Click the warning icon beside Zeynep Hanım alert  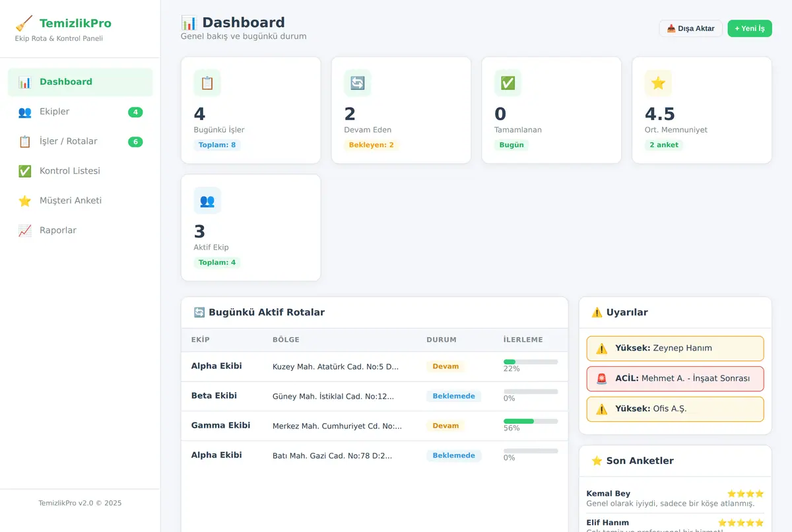click(602, 349)
